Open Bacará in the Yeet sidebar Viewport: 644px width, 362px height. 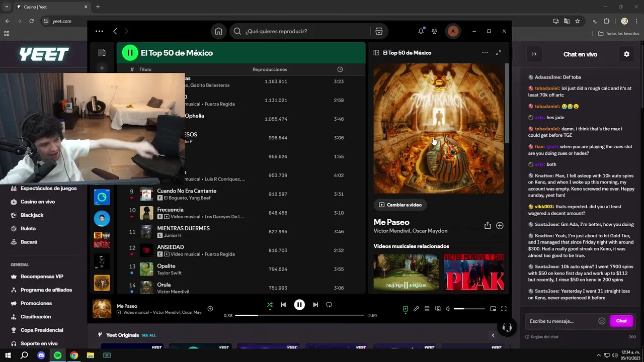[29, 242]
